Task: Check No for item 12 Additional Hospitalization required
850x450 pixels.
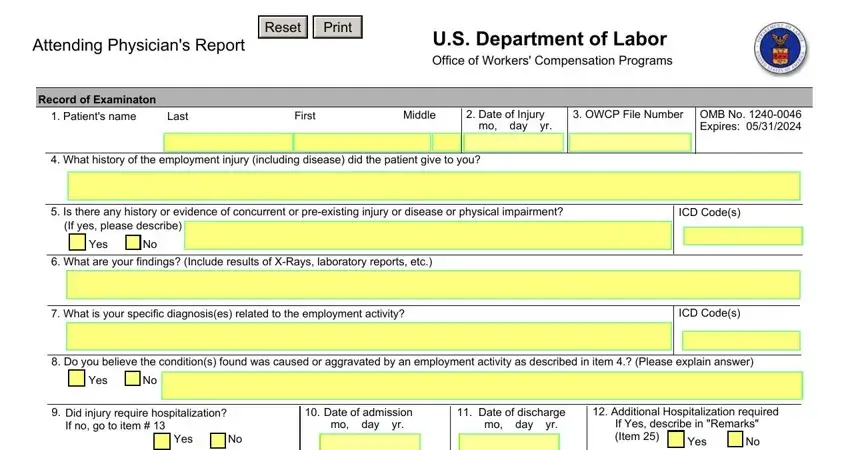Action: coord(735,439)
